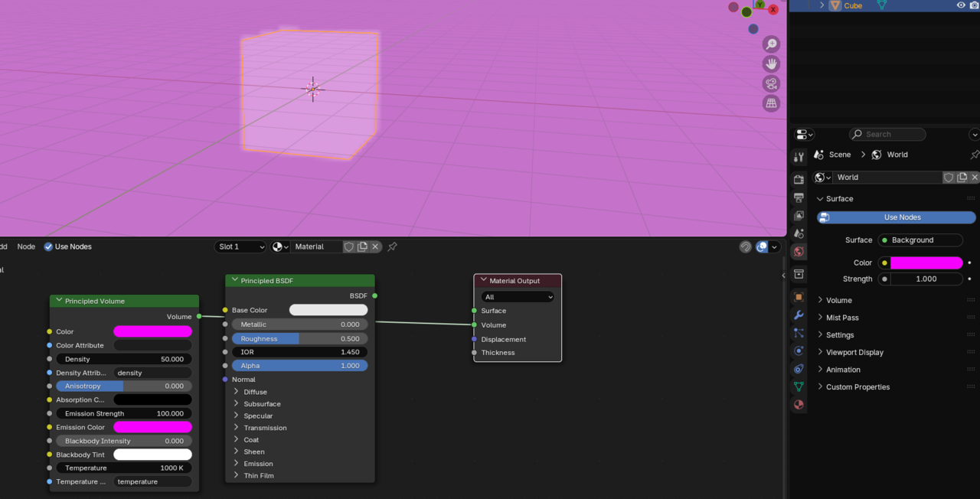980x499 pixels.
Task: Open the All target dropdown on Material Output
Action: 518,297
